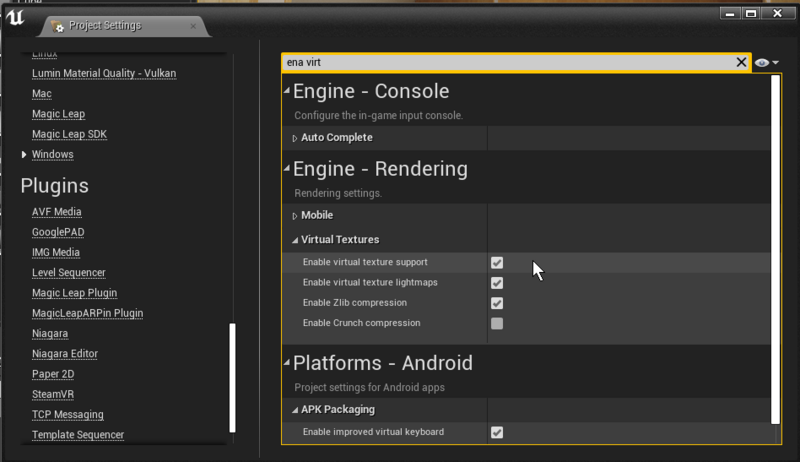Open Niagara Editor plugin settings
The height and width of the screenshot is (462, 800).
(x=65, y=353)
